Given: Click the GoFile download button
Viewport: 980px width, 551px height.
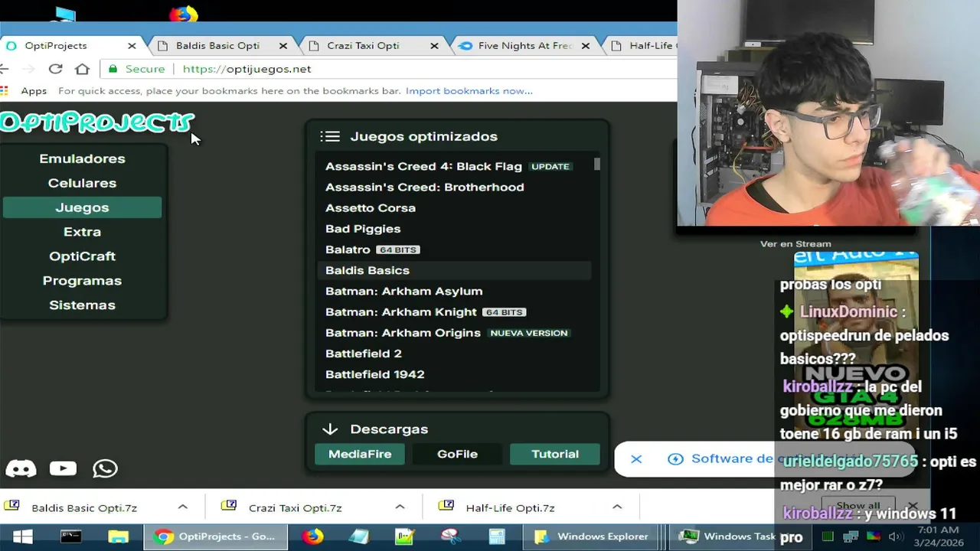Looking at the screenshot, I should coord(457,454).
